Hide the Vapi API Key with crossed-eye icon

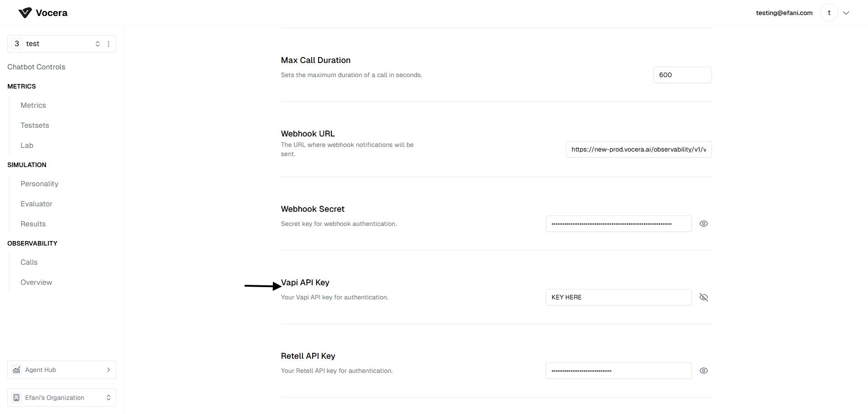point(704,297)
